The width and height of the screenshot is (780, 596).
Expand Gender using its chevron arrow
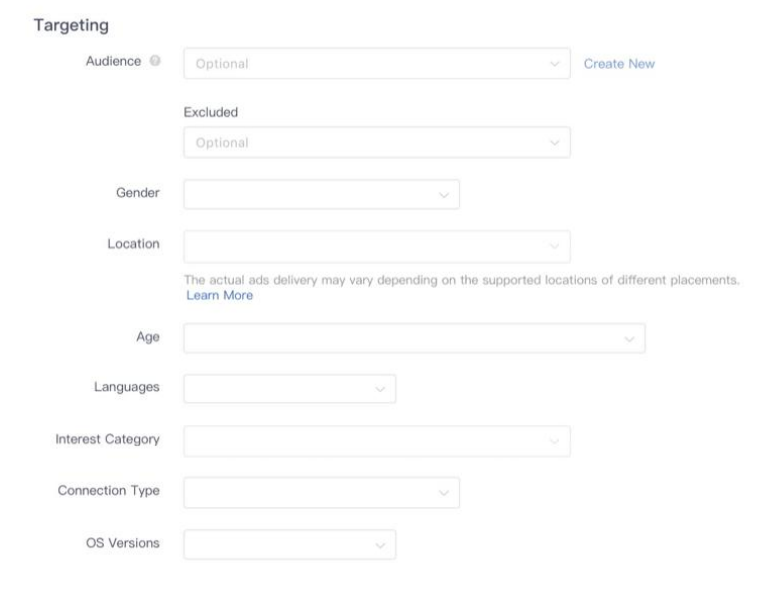click(x=444, y=194)
